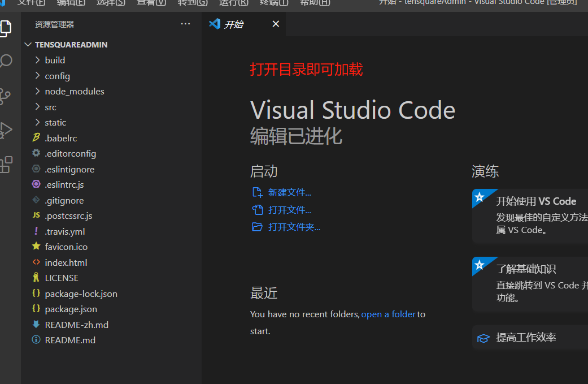
Task: Open .editorconfig file name in the tree
Action: 71,153
